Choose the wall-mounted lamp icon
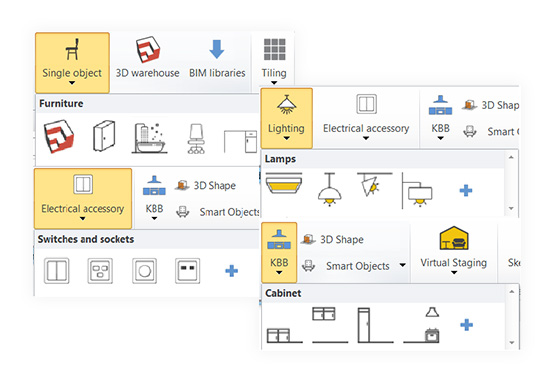Image resolution: width=555 pixels, height=382 pixels. click(417, 190)
